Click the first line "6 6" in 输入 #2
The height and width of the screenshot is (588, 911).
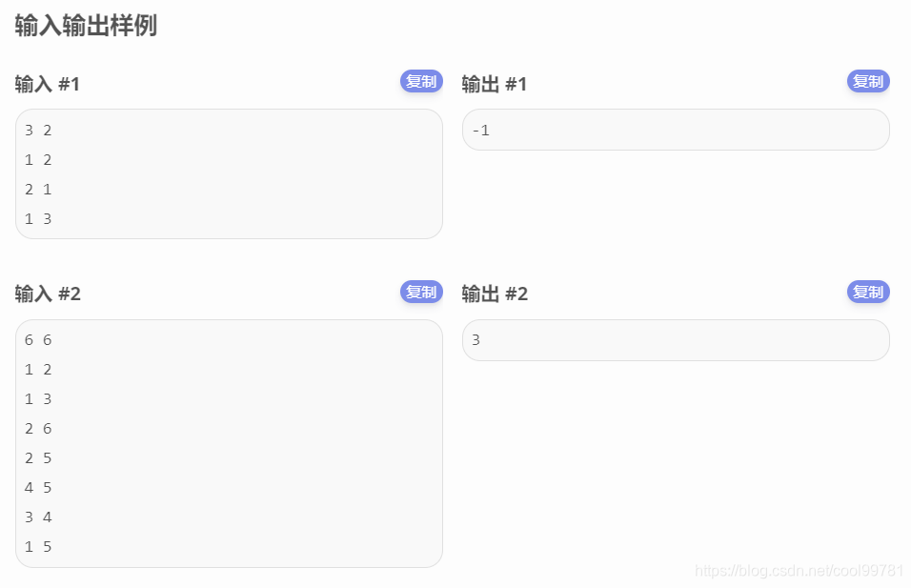point(38,340)
